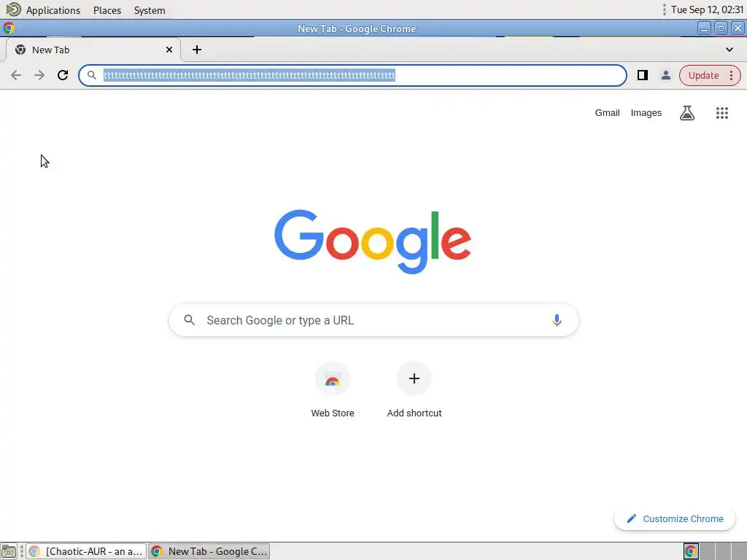
Task: Switch to Chaotic-AUR taskbar window
Action: coord(86,551)
